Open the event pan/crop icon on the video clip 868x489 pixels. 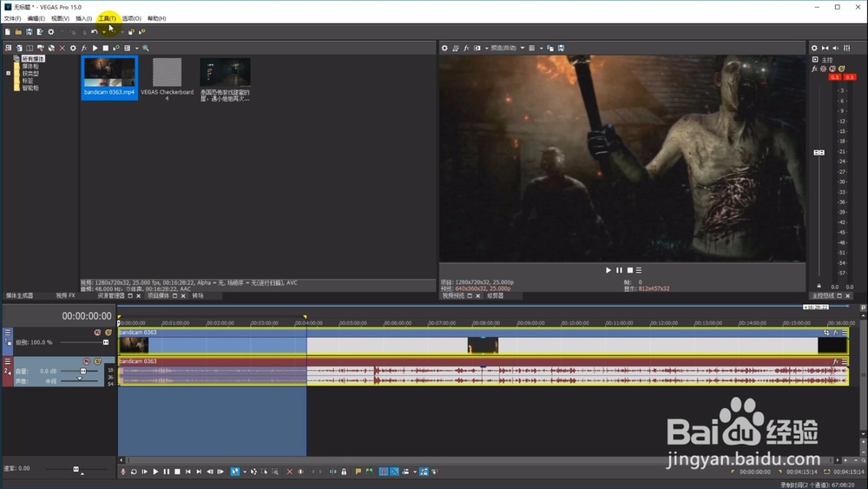826,333
